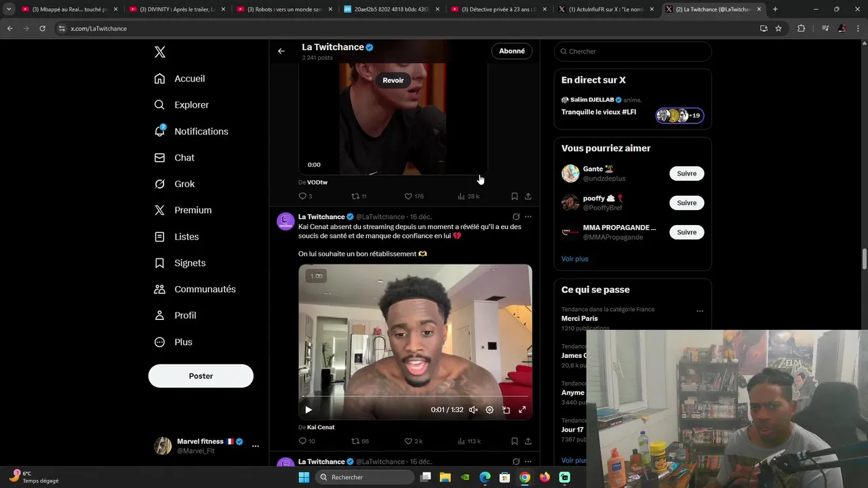Image resolution: width=868 pixels, height=488 pixels.
Task: Open Grok assistant
Action: coord(174,184)
